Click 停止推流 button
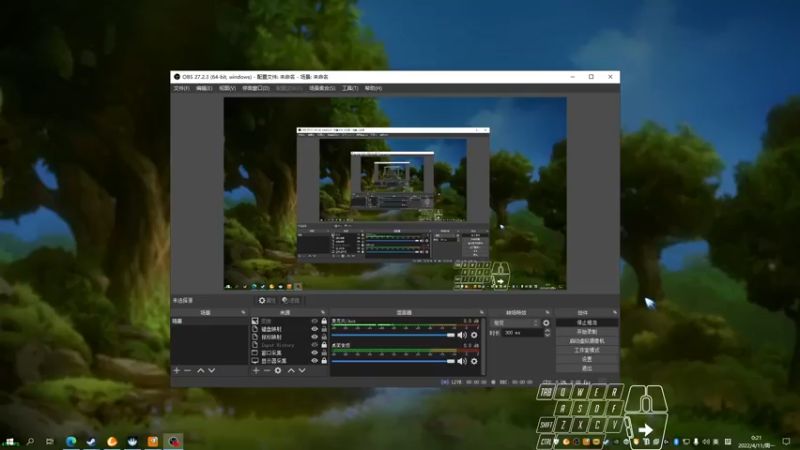Image resolution: width=800 pixels, height=450 pixels. tap(587, 323)
